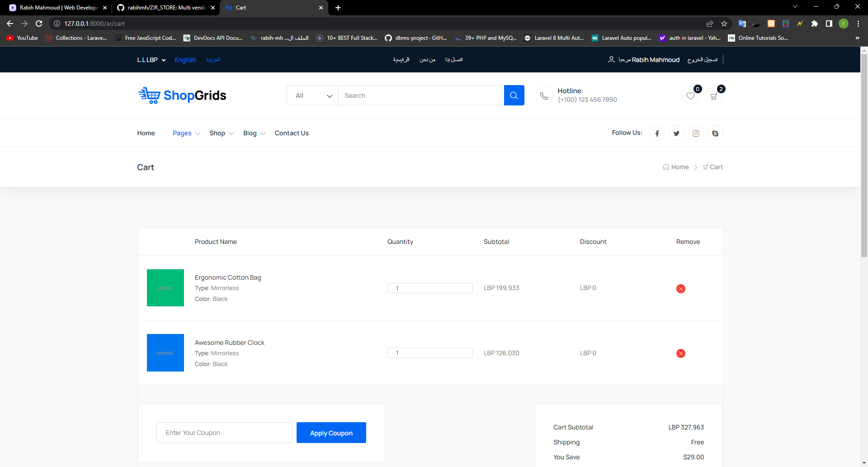
Task: Go back using the browser back arrow
Action: (10, 24)
